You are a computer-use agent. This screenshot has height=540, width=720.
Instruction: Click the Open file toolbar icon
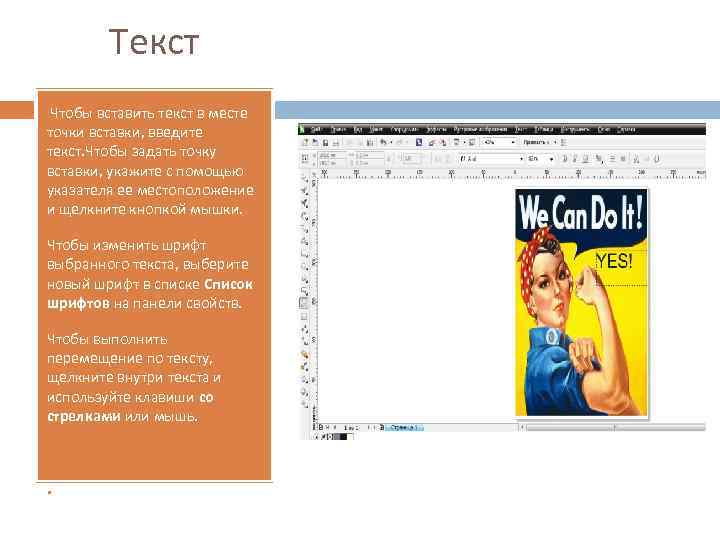click(x=315, y=143)
